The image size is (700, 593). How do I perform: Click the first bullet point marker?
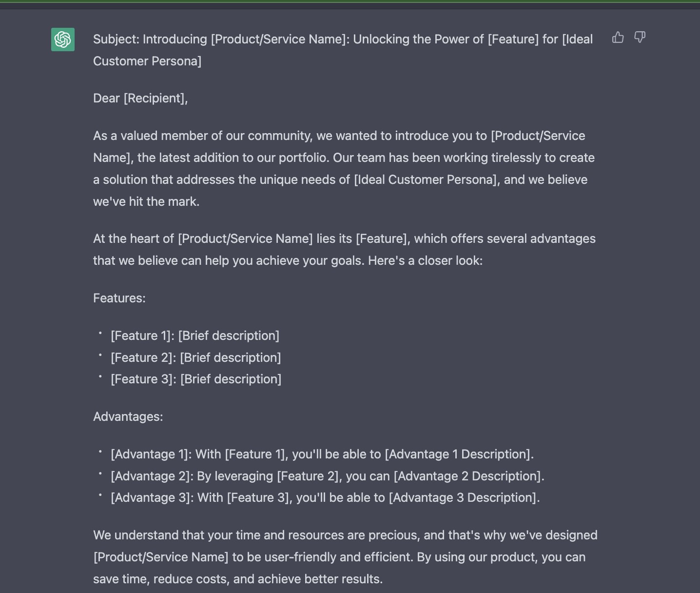point(100,334)
